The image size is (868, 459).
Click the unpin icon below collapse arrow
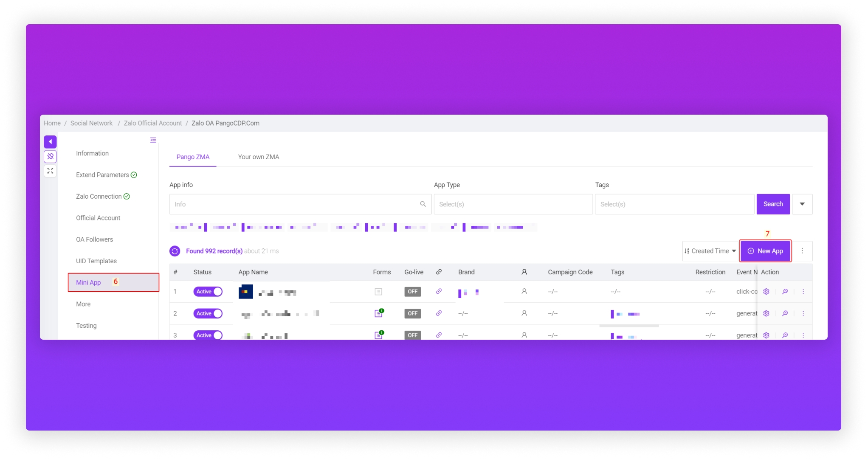click(x=50, y=156)
